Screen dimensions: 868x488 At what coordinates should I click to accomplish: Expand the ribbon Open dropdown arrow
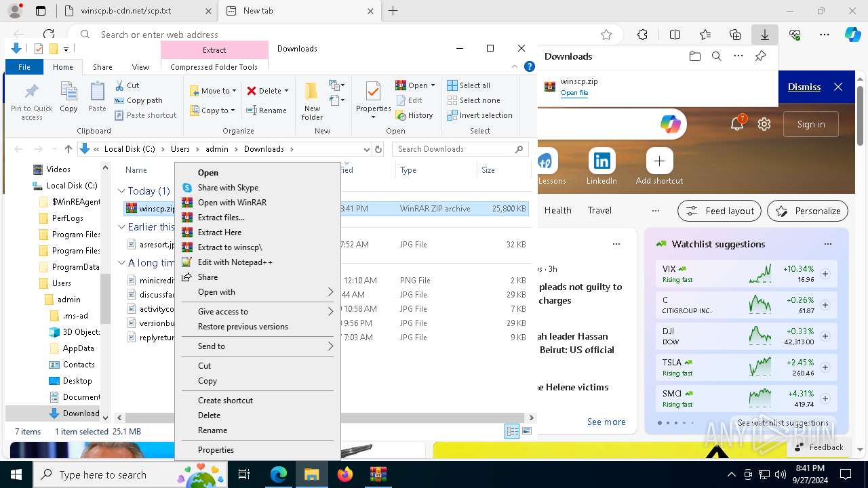[433, 85]
